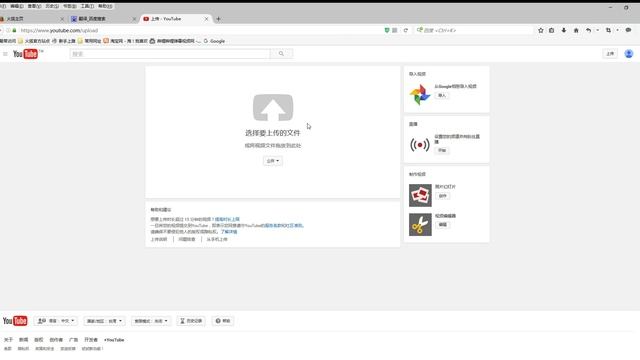Viewport: 640px width, 360px height.
Task: Click the screenshot crop toolbar icon
Action: [x=608, y=30]
